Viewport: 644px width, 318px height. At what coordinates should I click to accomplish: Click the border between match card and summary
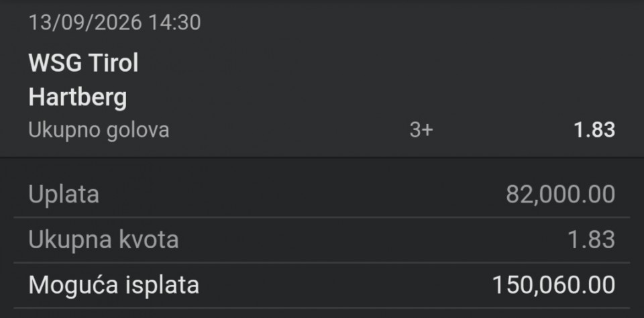[x=322, y=157]
